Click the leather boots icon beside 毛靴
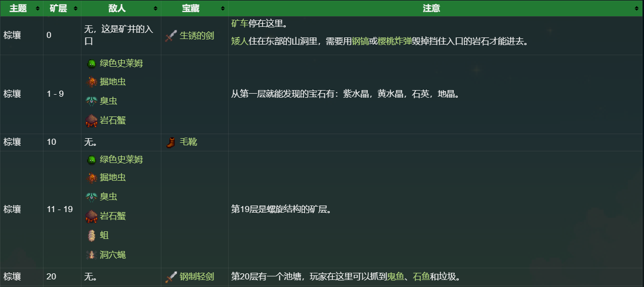The width and height of the screenshot is (644, 287). (170, 142)
